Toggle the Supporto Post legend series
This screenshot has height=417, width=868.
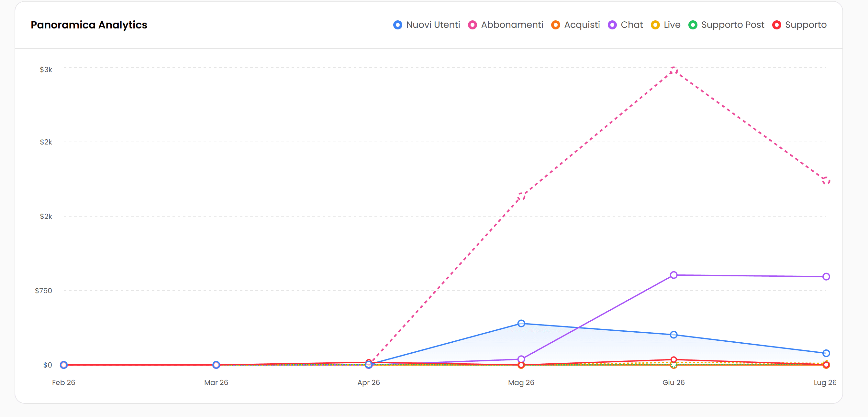(726, 25)
